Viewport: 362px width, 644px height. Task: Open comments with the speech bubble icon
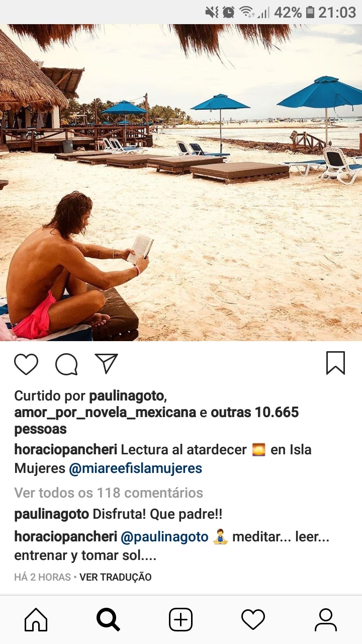point(66,364)
